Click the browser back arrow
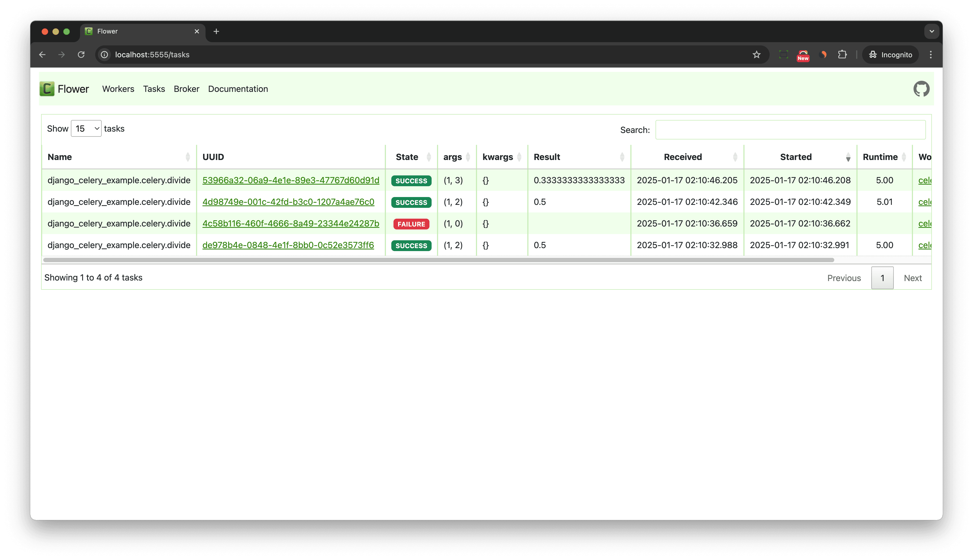Viewport: 973px width, 560px height. coord(42,54)
